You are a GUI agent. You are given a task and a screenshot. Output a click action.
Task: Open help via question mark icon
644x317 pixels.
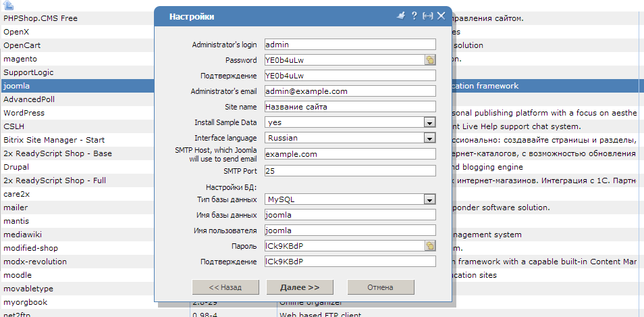coord(414,16)
